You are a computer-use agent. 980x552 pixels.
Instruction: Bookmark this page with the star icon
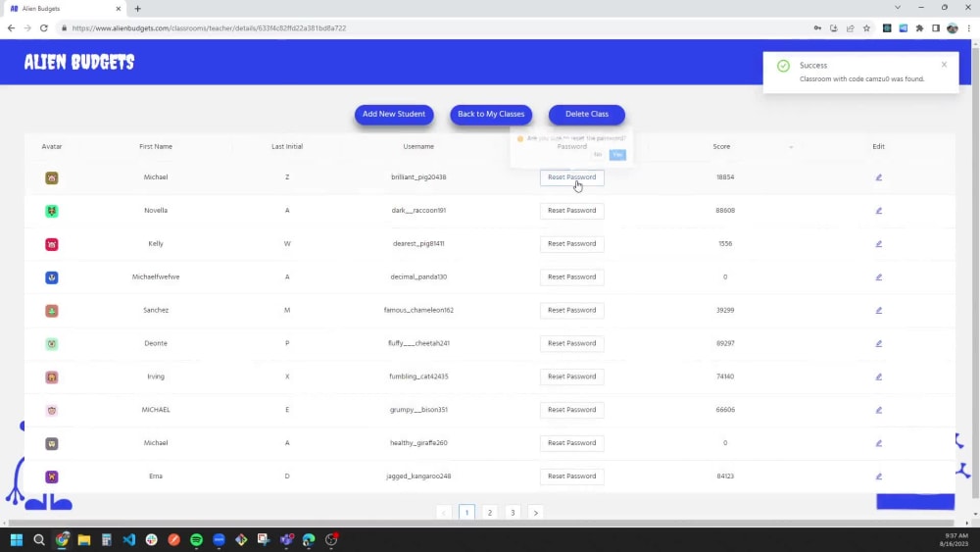pyautogui.click(x=866, y=28)
